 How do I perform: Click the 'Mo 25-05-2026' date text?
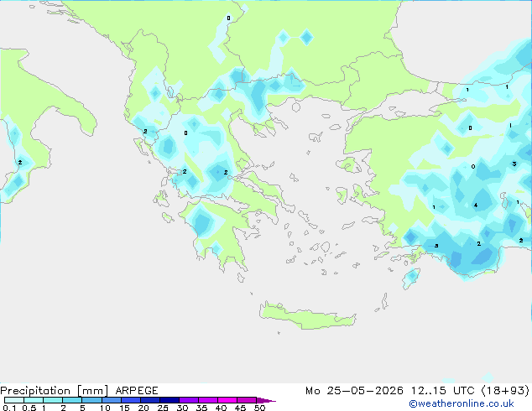pos(354,391)
